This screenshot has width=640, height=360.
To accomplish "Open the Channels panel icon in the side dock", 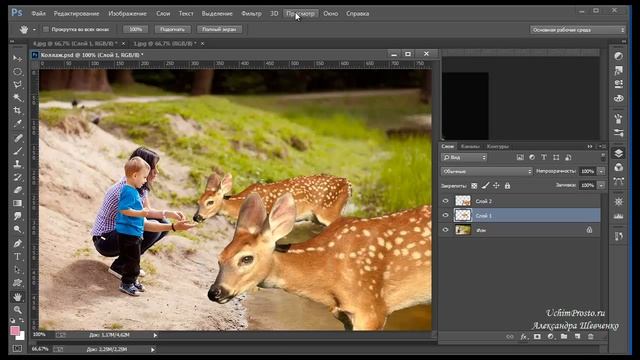I will pos(619,167).
